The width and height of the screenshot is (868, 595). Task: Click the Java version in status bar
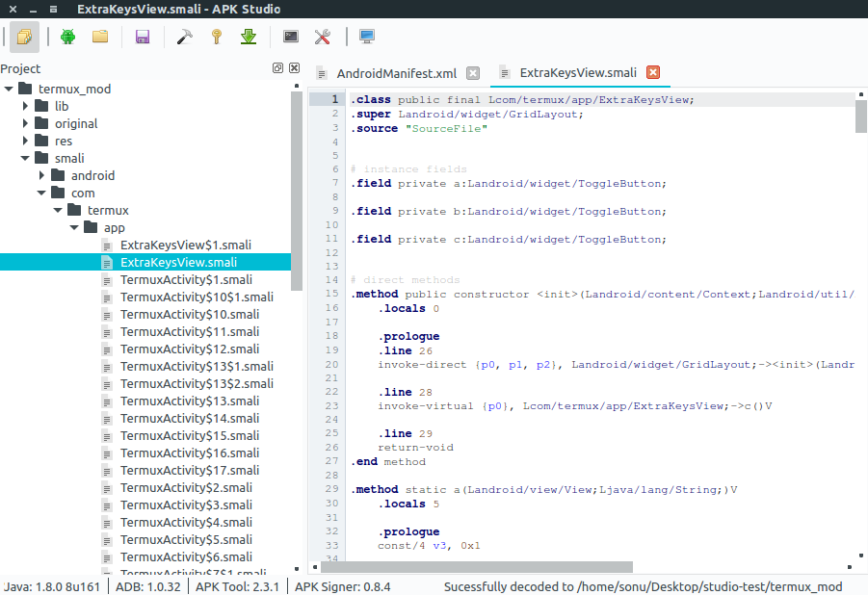click(x=52, y=586)
